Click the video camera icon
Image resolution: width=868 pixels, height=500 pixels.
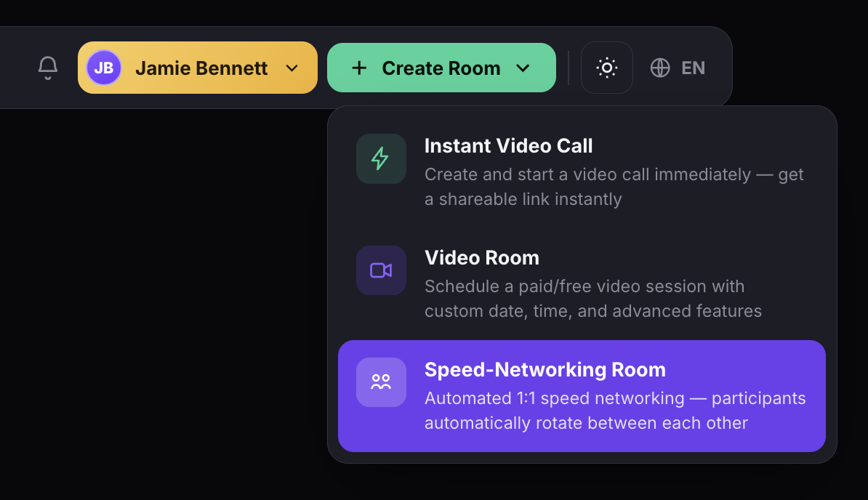tap(381, 270)
